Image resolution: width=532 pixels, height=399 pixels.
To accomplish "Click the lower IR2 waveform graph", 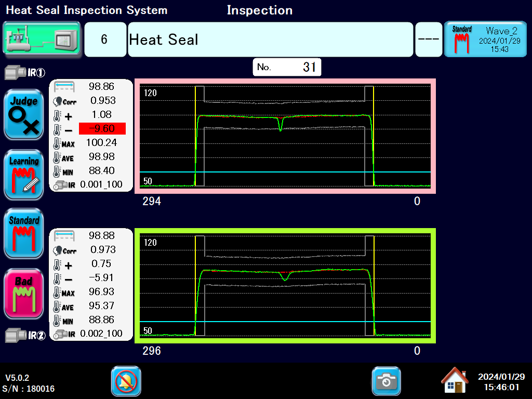I will pyautogui.click(x=285, y=285).
